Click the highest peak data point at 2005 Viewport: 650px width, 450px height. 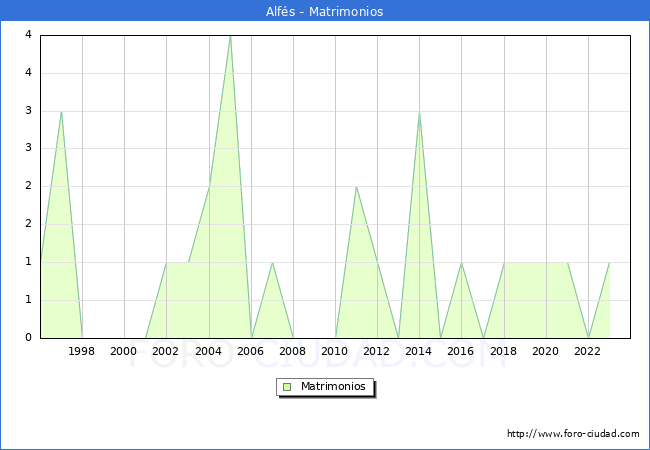click(230, 36)
